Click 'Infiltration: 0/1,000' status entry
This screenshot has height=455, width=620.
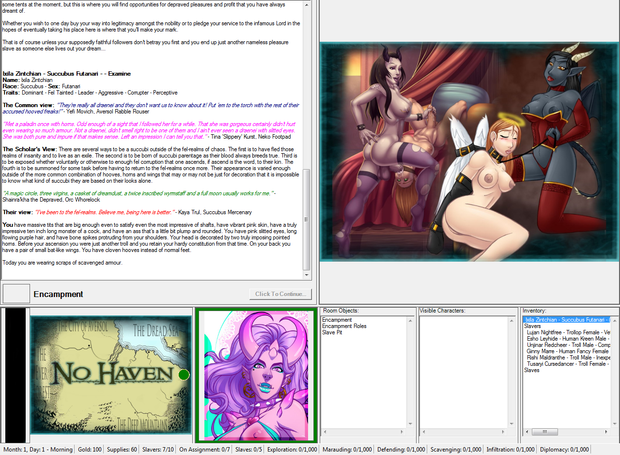[510, 449]
